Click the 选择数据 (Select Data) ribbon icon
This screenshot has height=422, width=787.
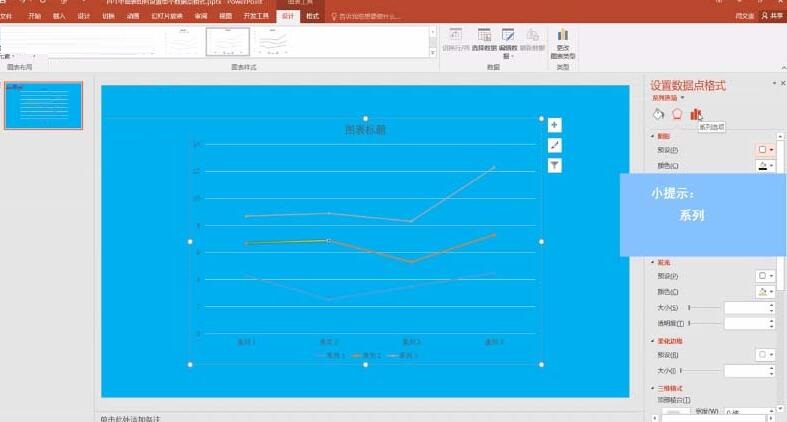(x=484, y=40)
